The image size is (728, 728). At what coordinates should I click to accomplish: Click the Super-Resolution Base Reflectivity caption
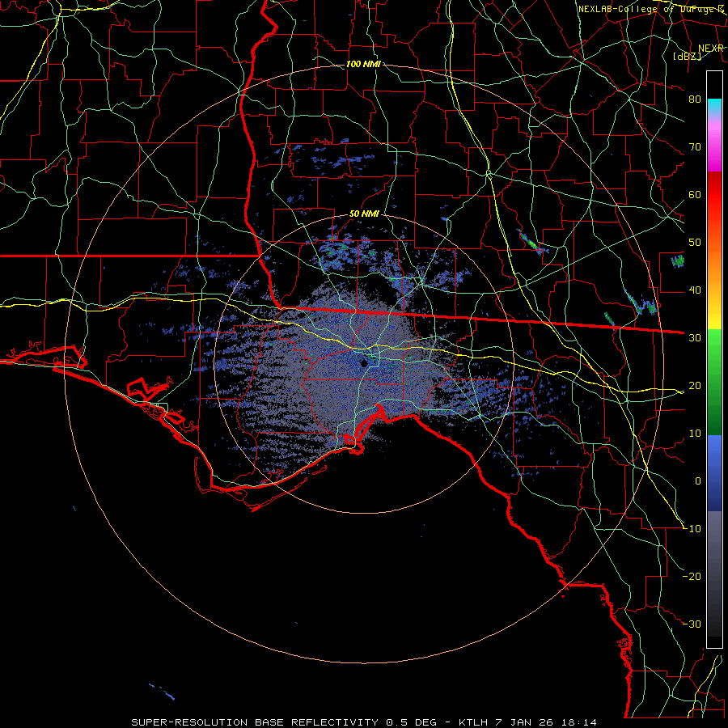pyautogui.click(x=364, y=722)
